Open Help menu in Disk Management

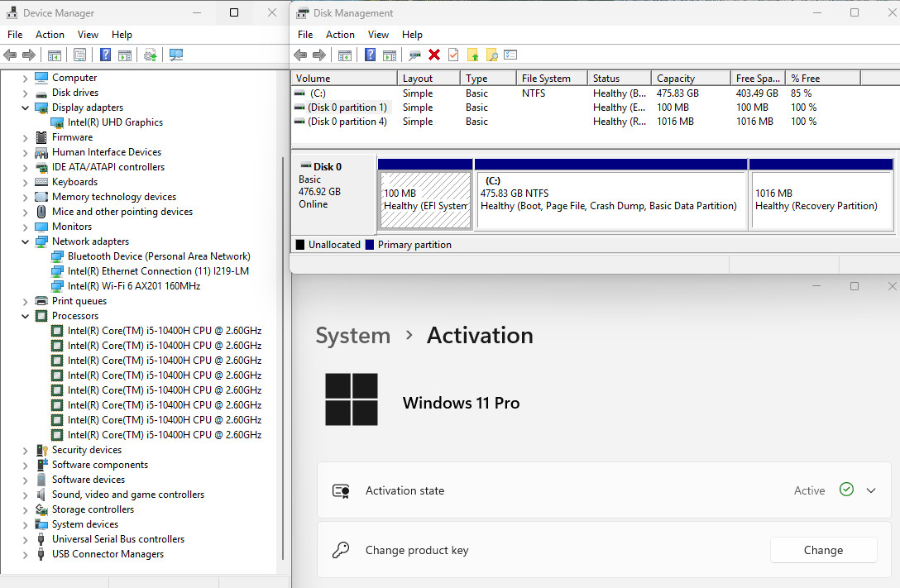pyautogui.click(x=412, y=35)
